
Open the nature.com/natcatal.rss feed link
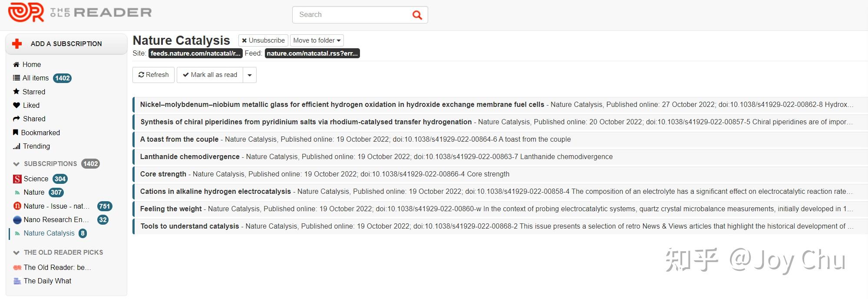point(312,53)
